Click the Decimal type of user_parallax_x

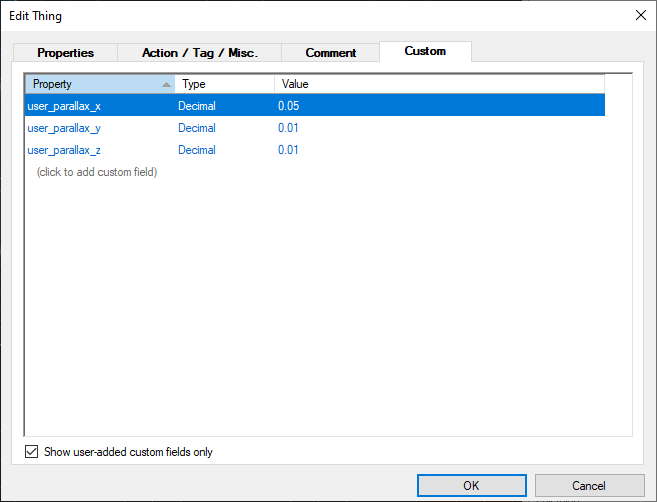coord(197,106)
